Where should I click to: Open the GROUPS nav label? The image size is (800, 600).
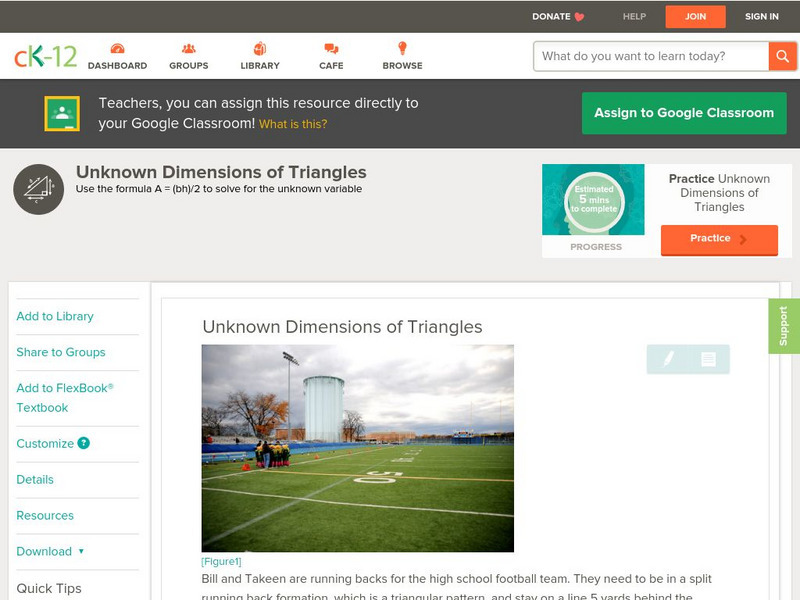[189, 66]
